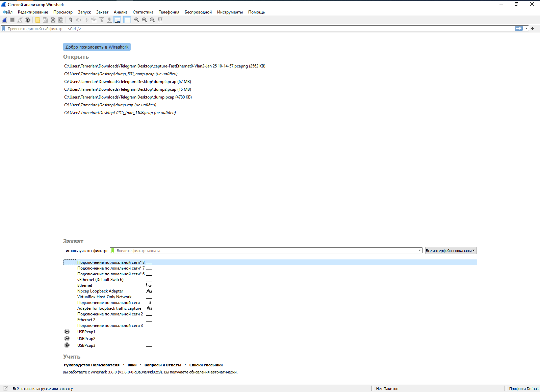Open the Анализ menu
This screenshot has height=392, width=540.
coord(121,12)
